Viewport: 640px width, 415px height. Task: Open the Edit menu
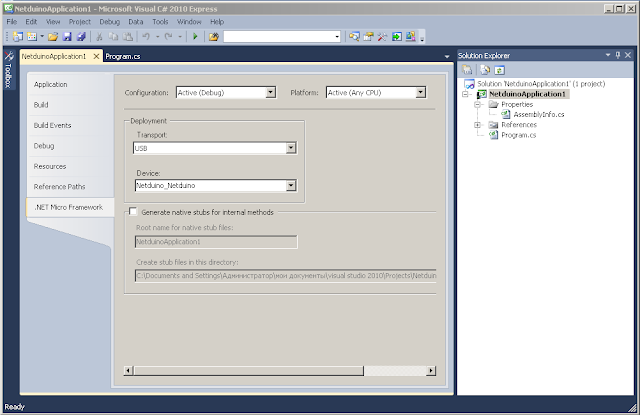31,22
